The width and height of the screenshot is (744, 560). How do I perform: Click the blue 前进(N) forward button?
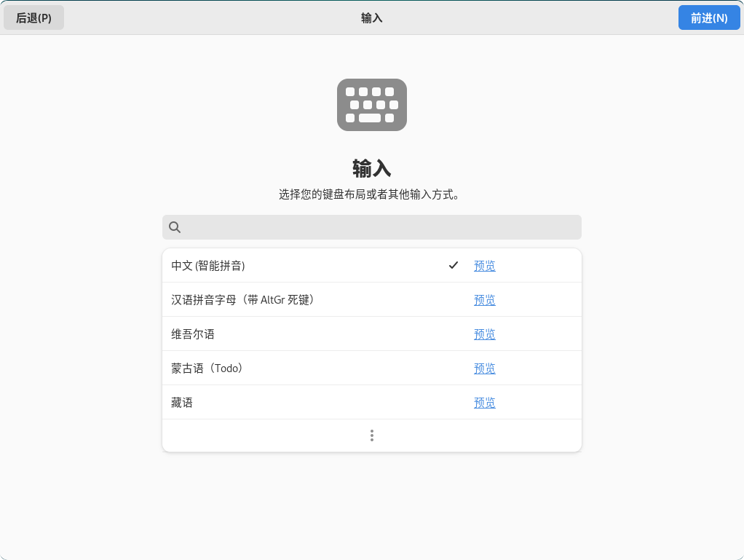coord(708,17)
